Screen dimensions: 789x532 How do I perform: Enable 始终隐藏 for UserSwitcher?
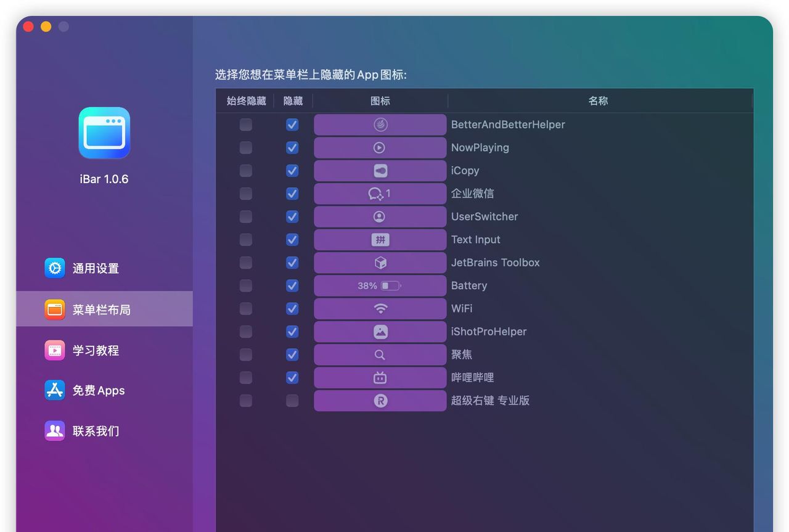click(246, 217)
